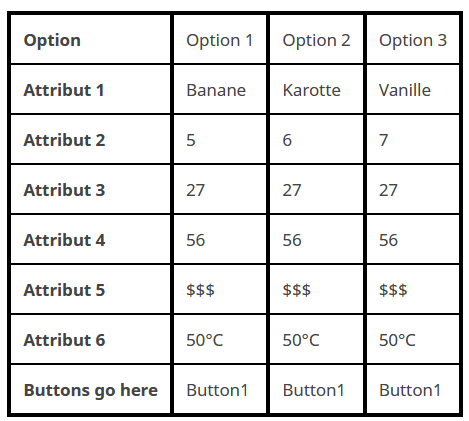Click the $$$ cell under Option 2
The image size is (469, 421).
coord(316,290)
